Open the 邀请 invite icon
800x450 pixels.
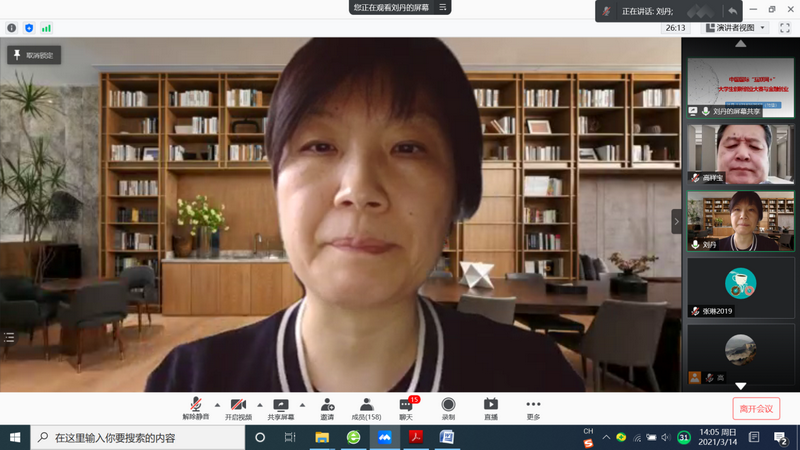(x=327, y=408)
